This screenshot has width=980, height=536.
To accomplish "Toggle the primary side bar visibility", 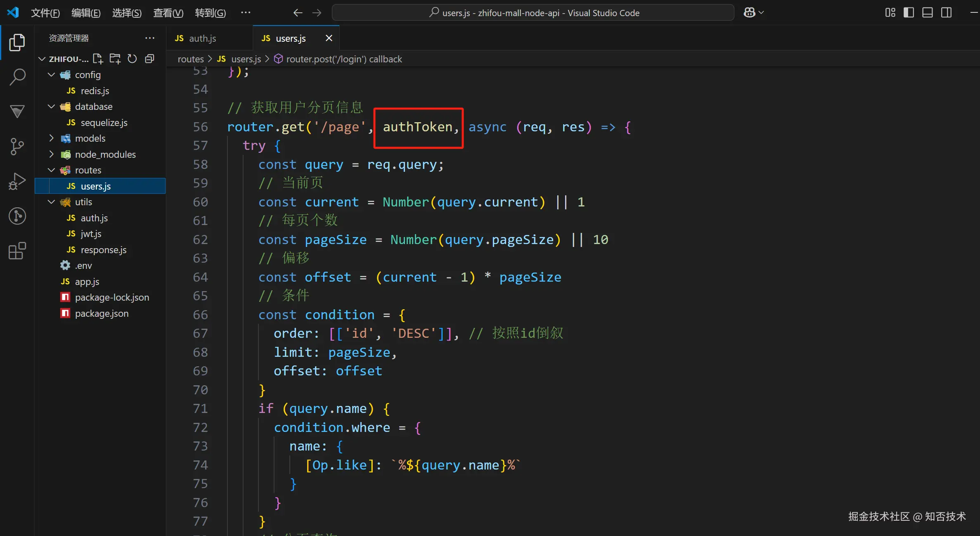I will pos(909,13).
